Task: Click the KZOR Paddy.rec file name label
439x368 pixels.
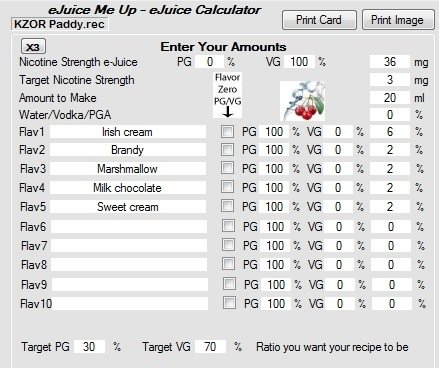Action: click(59, 24)
